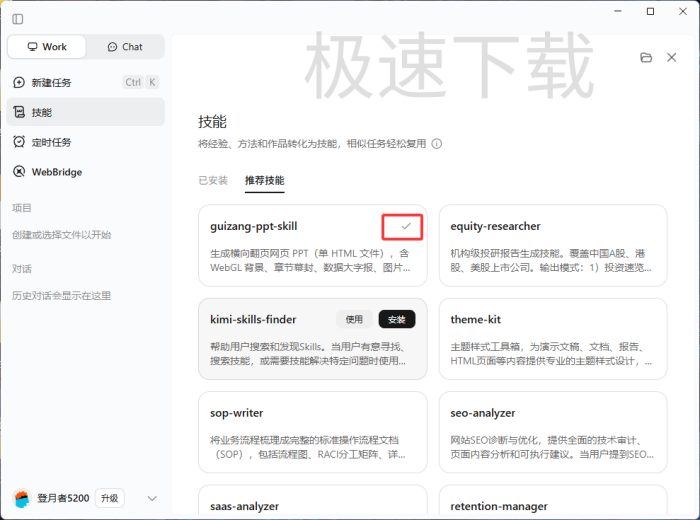Select the 推荐技能 tab
This screenshot has height=520, width=700.
tap(264, 180)
